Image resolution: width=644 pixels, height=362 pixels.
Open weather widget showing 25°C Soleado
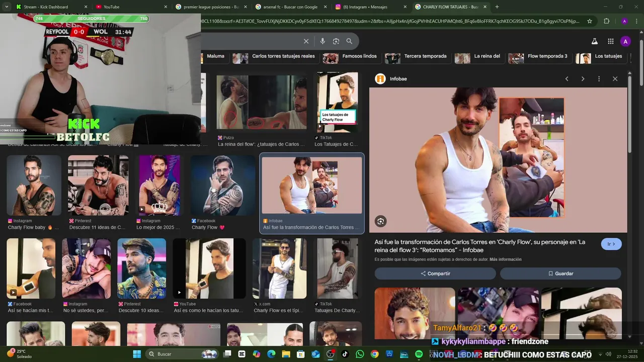tap(20, 354)
